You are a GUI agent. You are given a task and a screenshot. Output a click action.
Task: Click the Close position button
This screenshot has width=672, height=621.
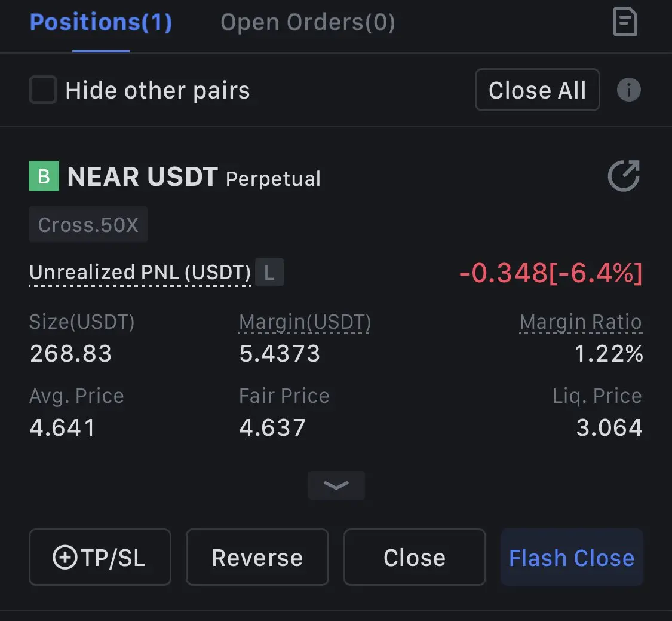[415, 557]
